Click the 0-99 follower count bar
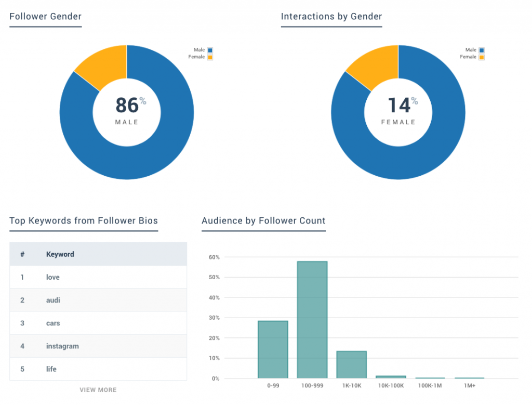Screen dimensions: 532x405 tap(273, 349)
